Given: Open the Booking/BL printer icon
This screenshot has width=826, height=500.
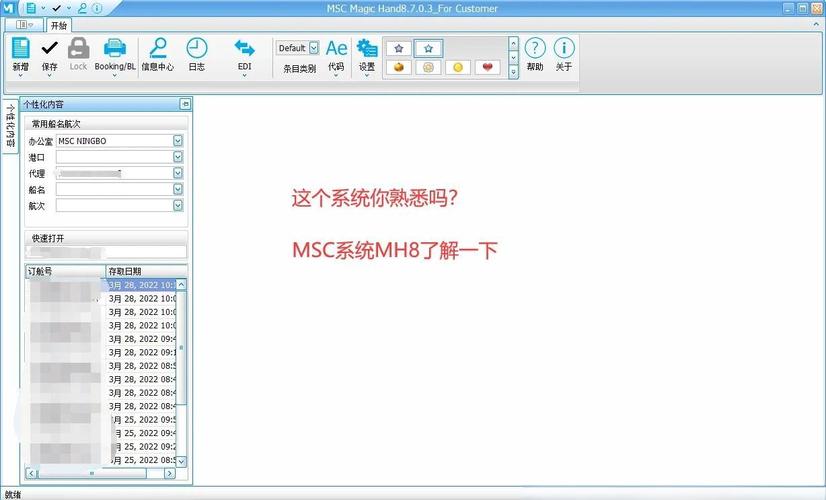Looking at the screenshot, I should point(114,48).
